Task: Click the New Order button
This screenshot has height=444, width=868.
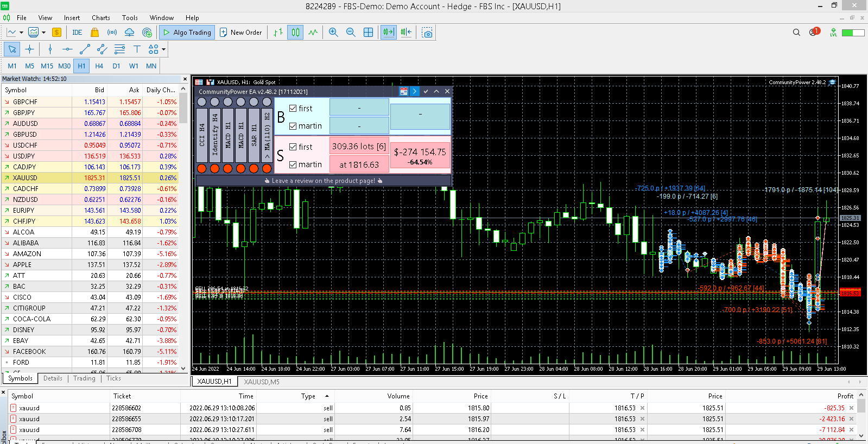Action: (240, 33)
